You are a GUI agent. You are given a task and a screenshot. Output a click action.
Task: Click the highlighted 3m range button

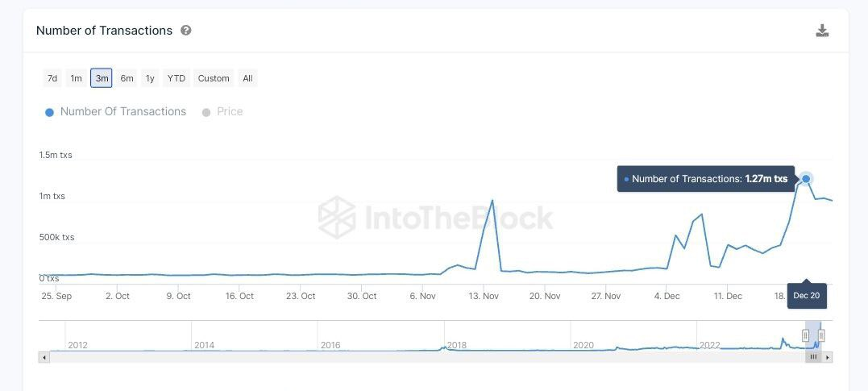[x=102, y=78]
